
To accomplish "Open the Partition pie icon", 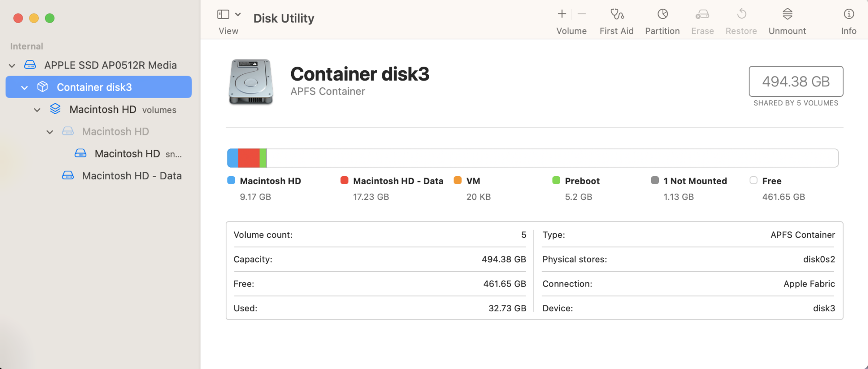I will point(663,14).
